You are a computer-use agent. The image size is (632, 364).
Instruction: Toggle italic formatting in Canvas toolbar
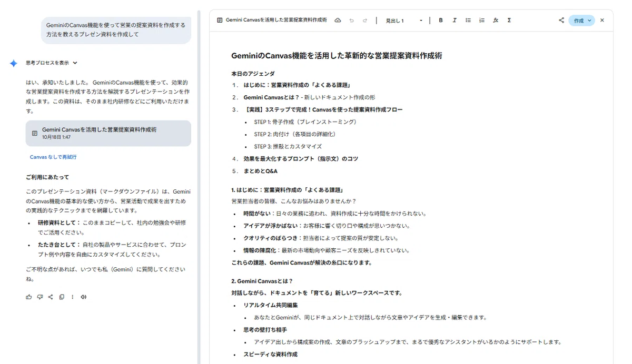tap(455, 21)
